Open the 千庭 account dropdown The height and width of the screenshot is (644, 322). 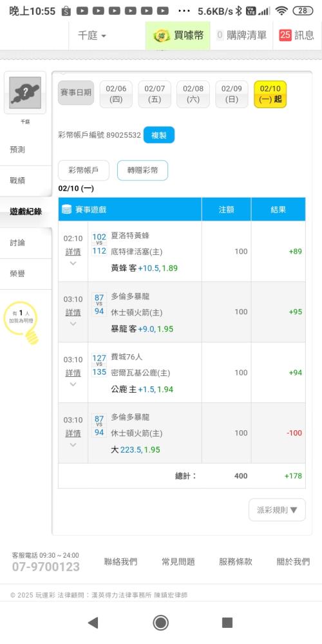click(x=92, y=35)
